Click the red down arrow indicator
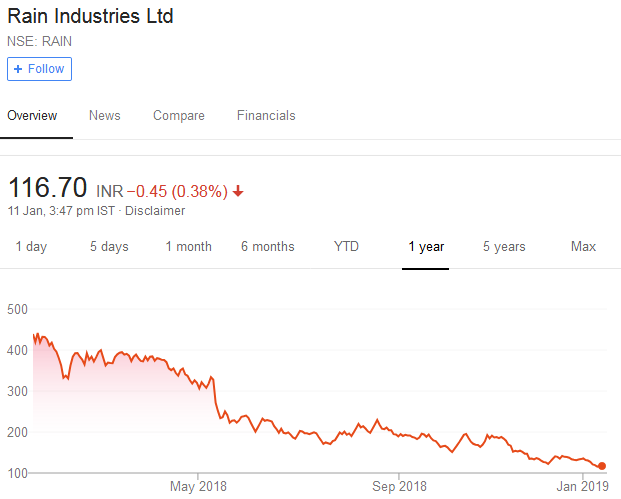The height and width of the screenshot is (499, 621). [x=238, y=191]
